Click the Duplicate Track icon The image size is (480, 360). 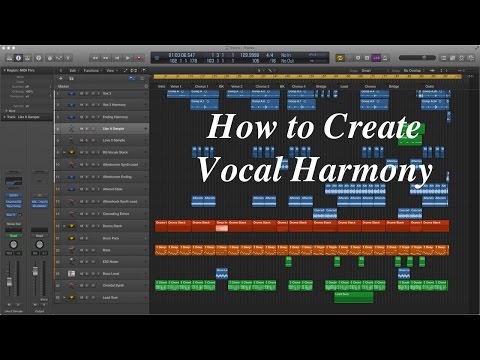(x=71, y=78)
